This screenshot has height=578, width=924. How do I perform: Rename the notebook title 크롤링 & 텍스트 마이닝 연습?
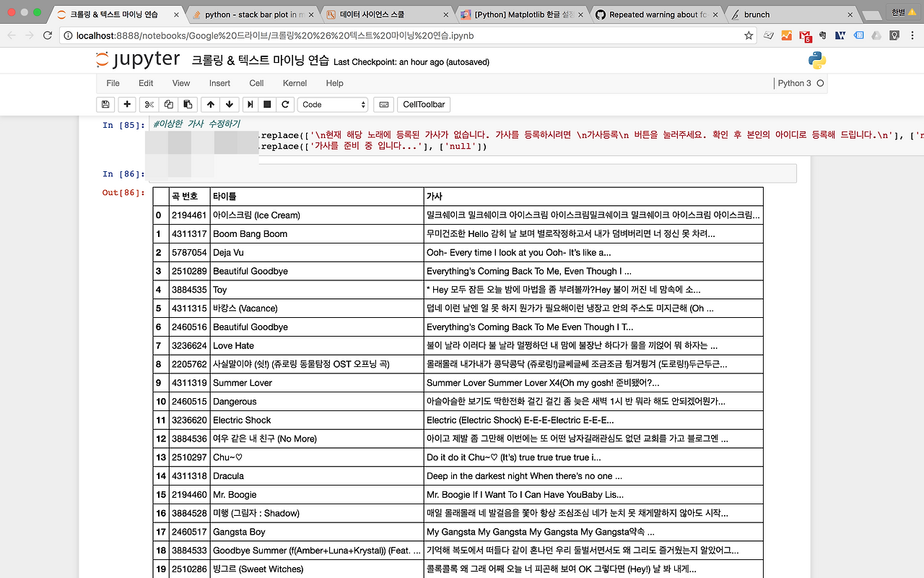(260, 61)
